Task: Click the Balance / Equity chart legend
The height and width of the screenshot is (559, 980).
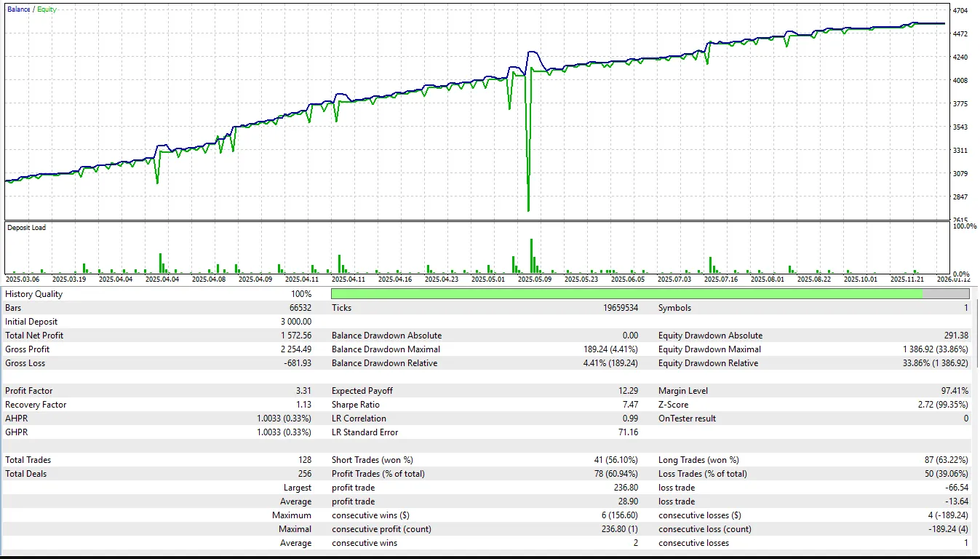Action: click(32, 9)
